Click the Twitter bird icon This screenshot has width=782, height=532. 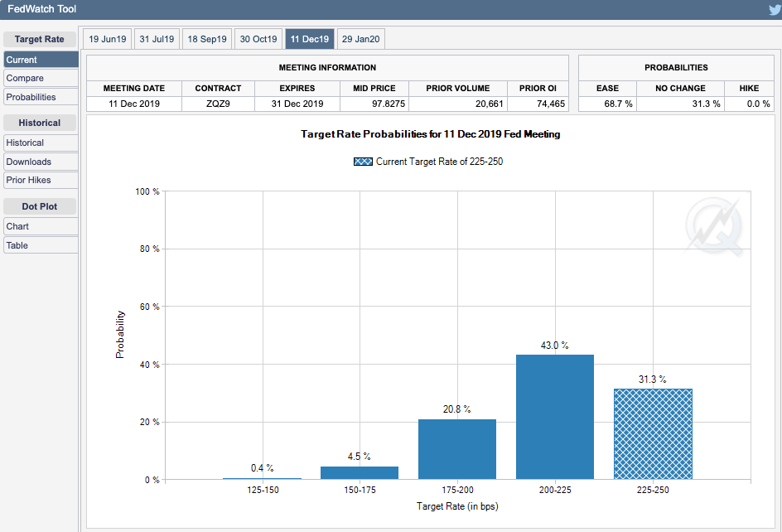click(x=775, y=9)
